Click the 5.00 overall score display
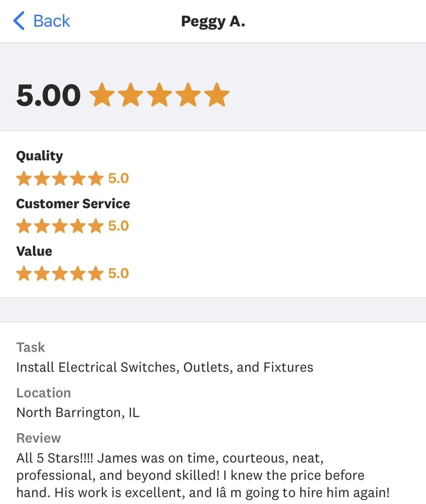Viewport: 426px width, 504px height. click(x=48, y=95)
